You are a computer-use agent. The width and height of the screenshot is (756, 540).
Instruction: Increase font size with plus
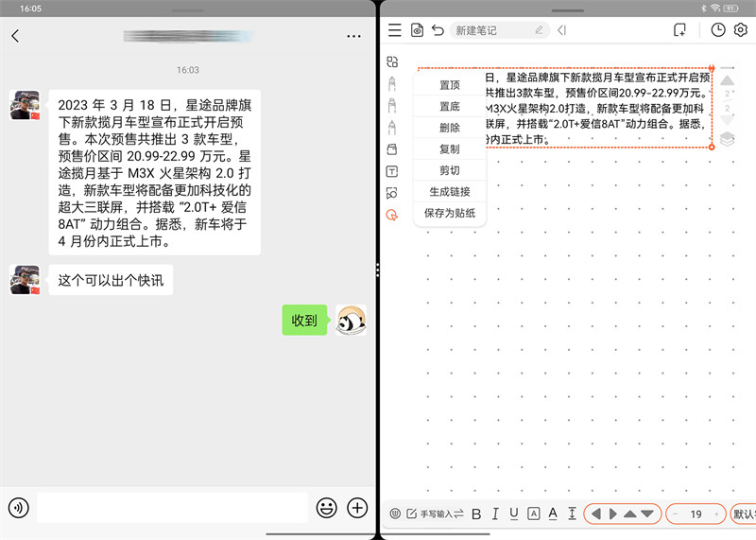coord(717,514)
